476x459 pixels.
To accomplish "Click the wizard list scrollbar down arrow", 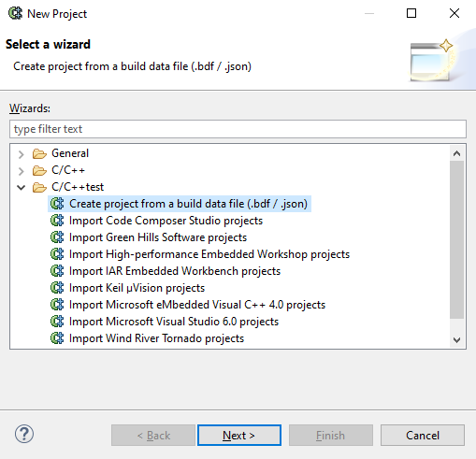I will pos(456,339).
